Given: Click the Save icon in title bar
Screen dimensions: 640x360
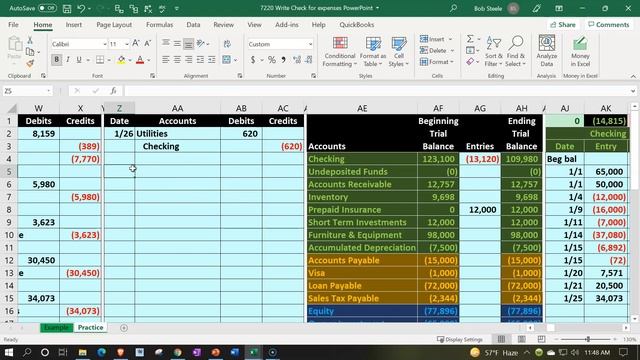Looking at the screenshot, I should (67, 9).
